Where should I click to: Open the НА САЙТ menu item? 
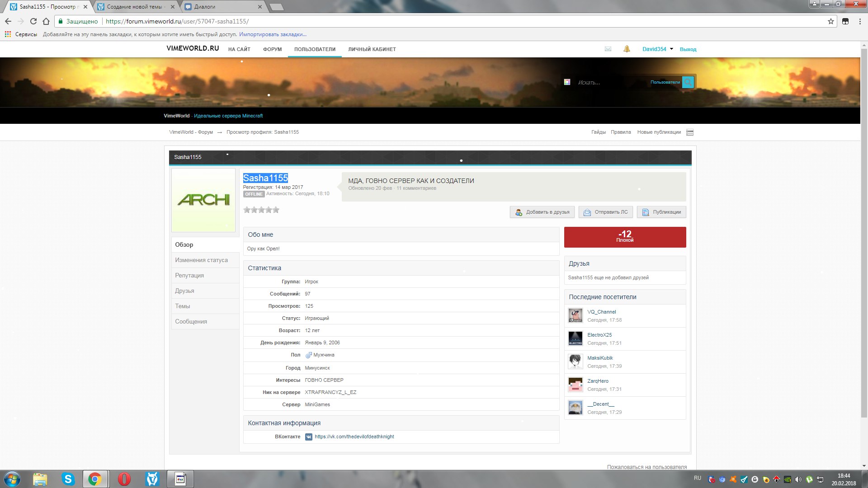pyautogui.click(x=239, y=49)
